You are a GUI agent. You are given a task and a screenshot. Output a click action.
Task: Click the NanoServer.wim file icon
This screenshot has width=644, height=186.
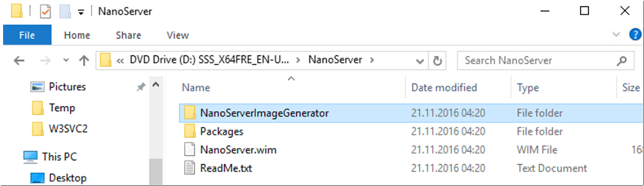click(x=189, y=150)
